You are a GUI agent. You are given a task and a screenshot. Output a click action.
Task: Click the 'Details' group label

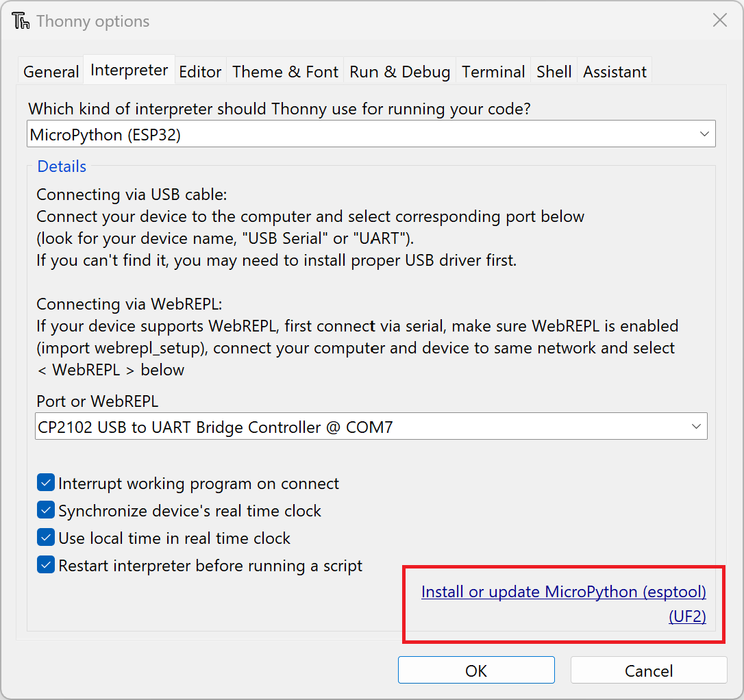62,166
